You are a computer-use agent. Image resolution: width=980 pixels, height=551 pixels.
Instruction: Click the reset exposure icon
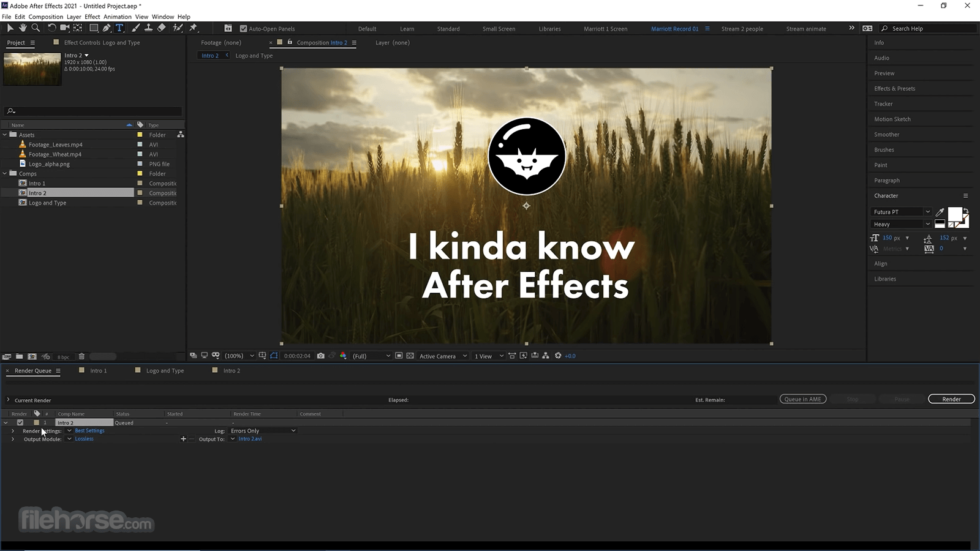pyautogui.click(x=557, y=356)
